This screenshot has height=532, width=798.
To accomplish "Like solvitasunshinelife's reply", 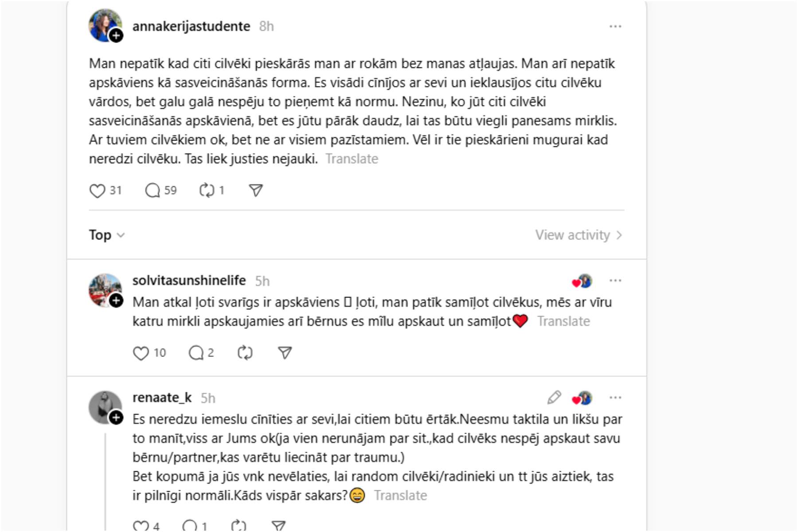I will click(141, 353).
